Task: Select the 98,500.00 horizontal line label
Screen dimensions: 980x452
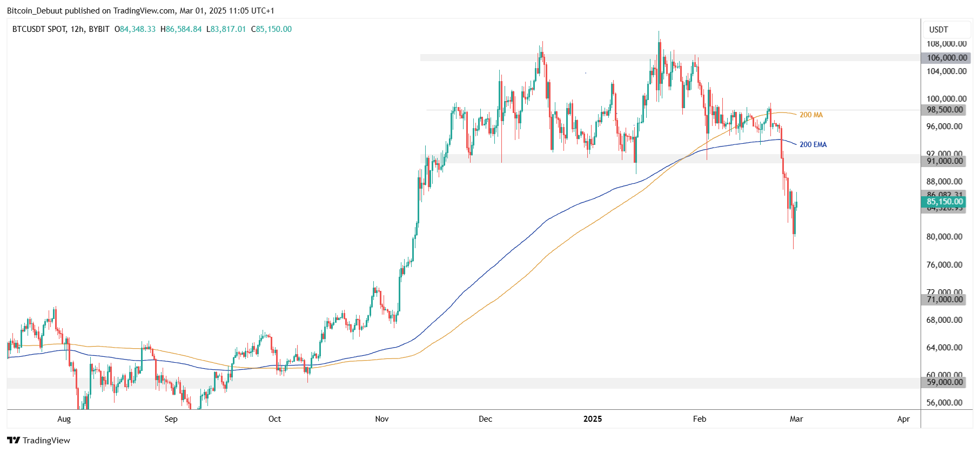Action: pyautogui.click(x=944, y=110)
